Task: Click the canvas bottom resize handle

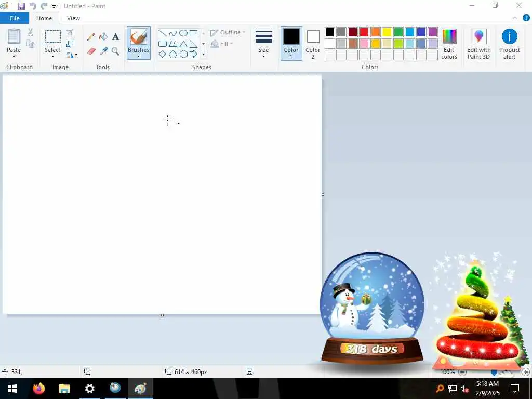Action: point(162,315)
